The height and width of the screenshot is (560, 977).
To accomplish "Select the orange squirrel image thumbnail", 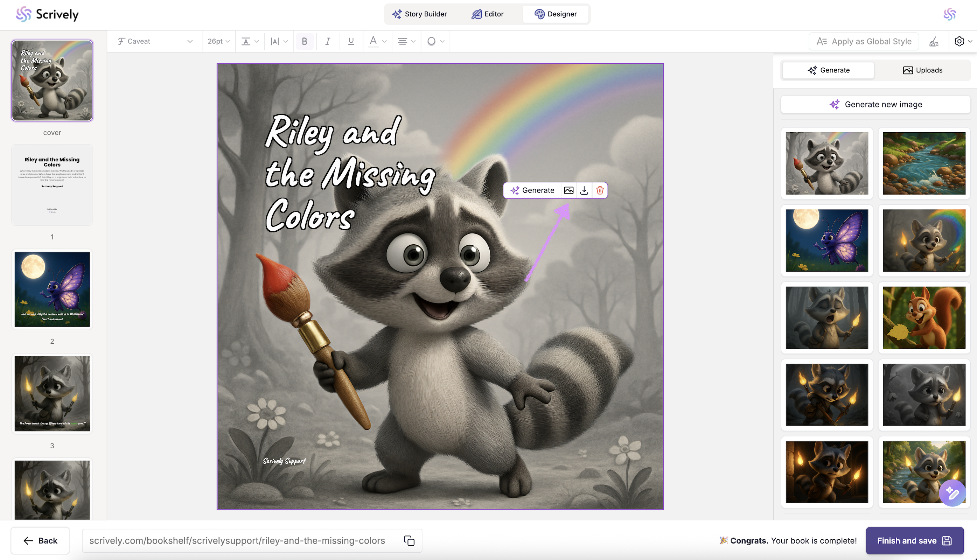I will click(924, 317).
